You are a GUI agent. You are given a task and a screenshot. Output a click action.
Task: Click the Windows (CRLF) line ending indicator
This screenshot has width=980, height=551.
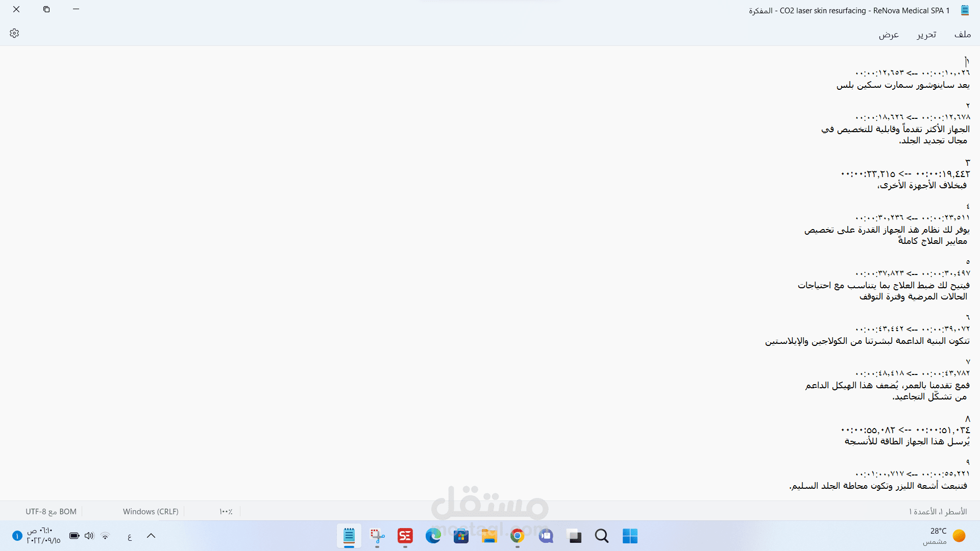[x=151, y=512]
